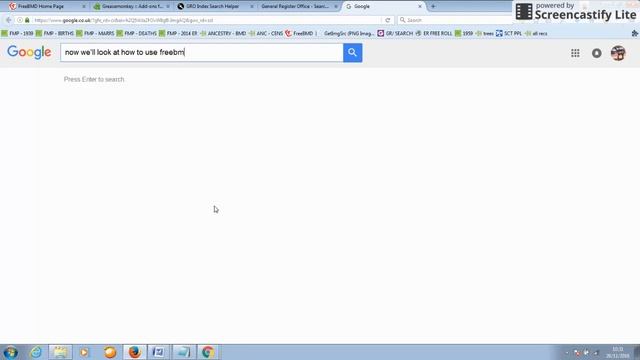Click the Google logo

point(29,53)
